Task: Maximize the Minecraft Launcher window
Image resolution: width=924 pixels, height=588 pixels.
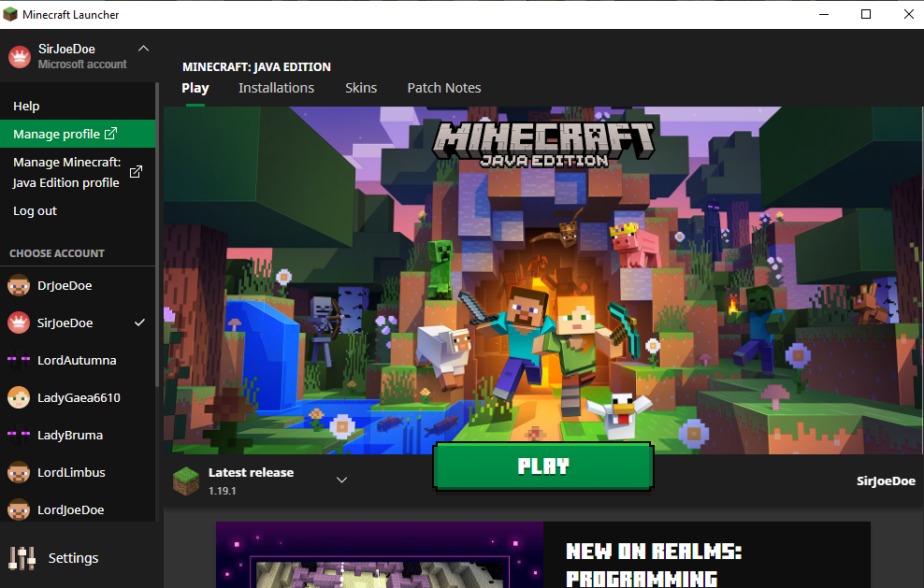Action: [x=866, y=14]
